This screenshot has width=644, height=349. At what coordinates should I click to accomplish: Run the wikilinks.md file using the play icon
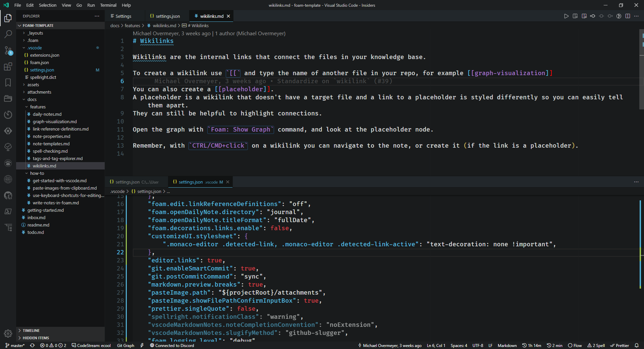point(567,16)
